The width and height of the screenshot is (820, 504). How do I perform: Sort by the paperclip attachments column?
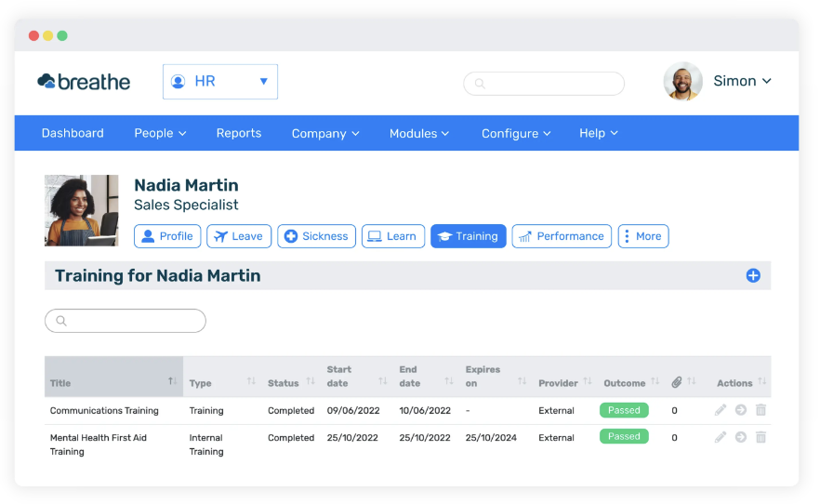click(683, 382)
